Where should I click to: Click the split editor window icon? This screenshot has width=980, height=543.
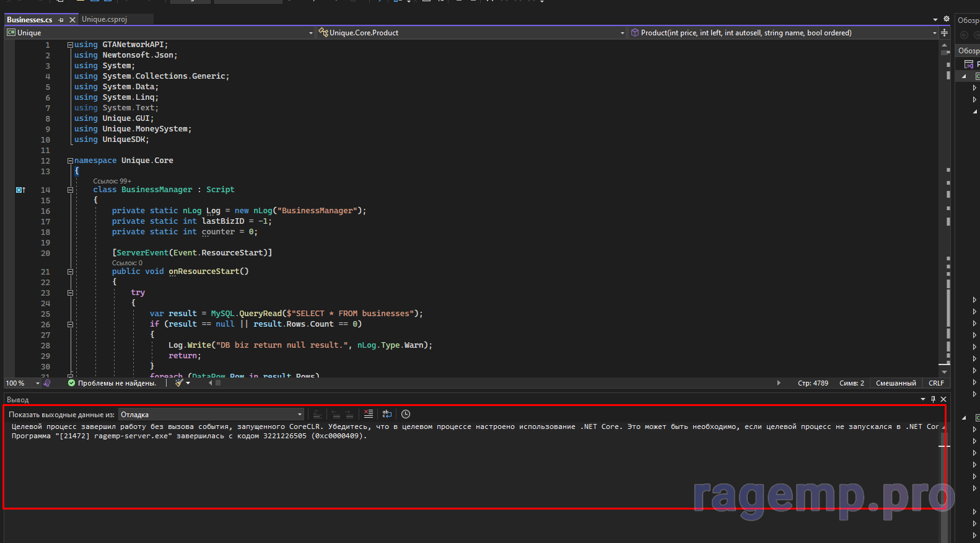point(945,33)
